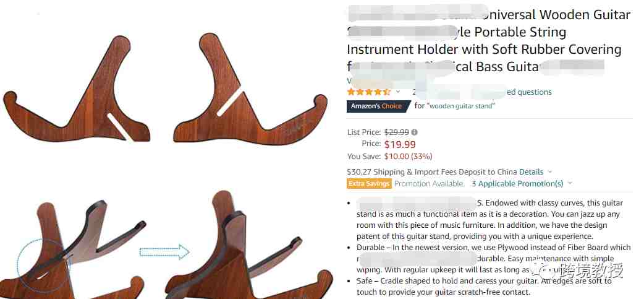This screenshot has width=644, height=299.
Task: Click the crossed-out $29.99 list price
Action: pos(396,132)
